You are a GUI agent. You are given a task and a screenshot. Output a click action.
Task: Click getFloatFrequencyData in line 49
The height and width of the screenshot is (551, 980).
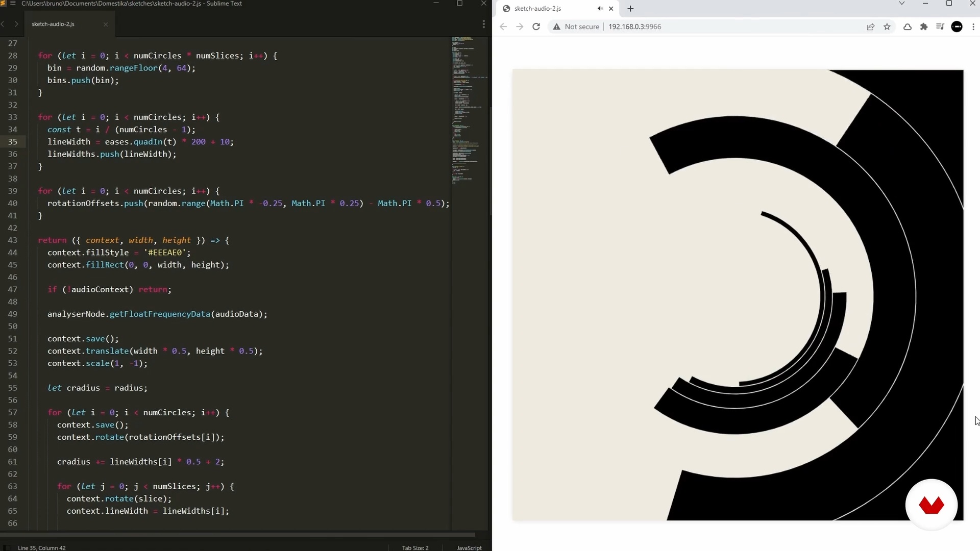(x=160, y=314)
